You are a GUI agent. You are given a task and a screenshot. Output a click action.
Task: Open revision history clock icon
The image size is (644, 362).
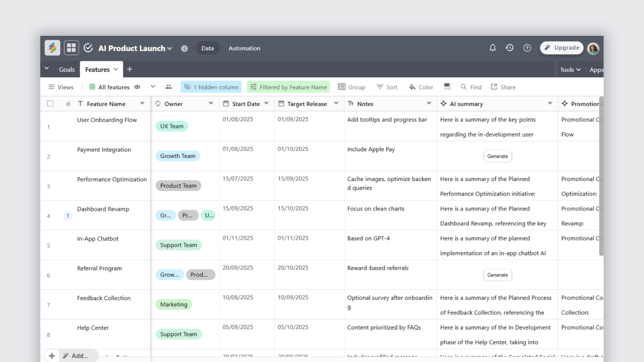510,48
